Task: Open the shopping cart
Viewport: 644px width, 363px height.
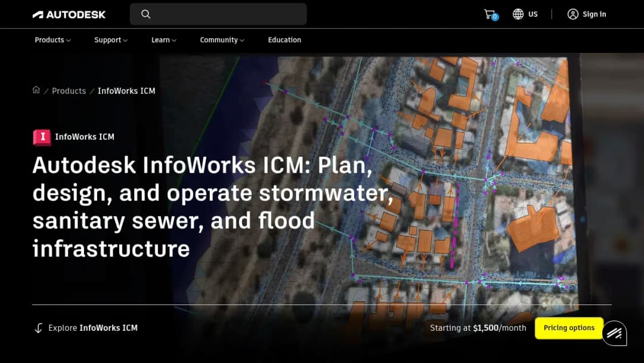Action: point(490,14)
